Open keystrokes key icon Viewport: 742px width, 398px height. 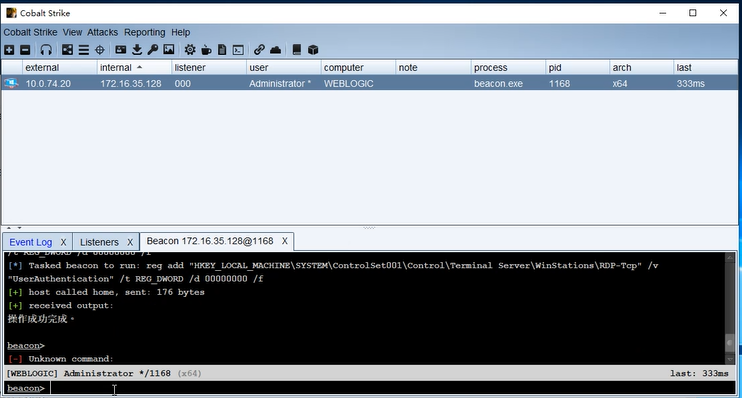152,50
